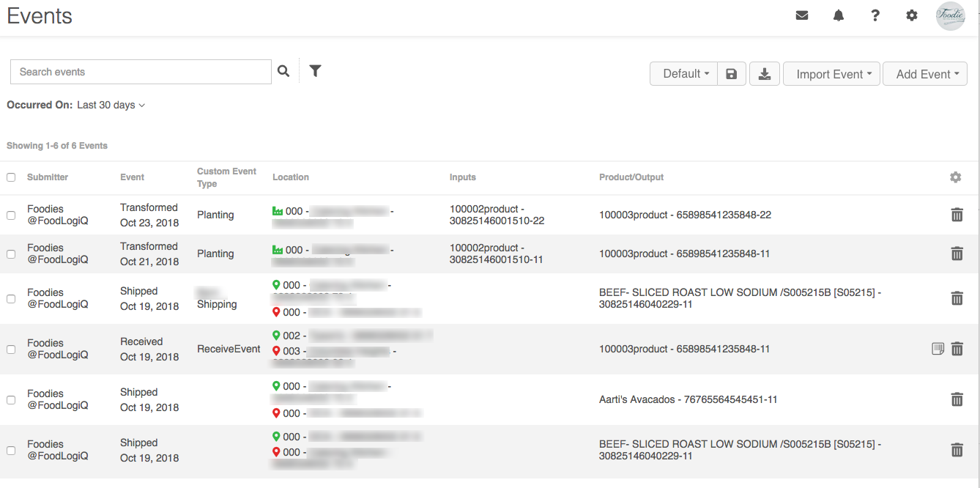
Task: Delete the last Shipped beef event
Action: [x=957, y=450]
